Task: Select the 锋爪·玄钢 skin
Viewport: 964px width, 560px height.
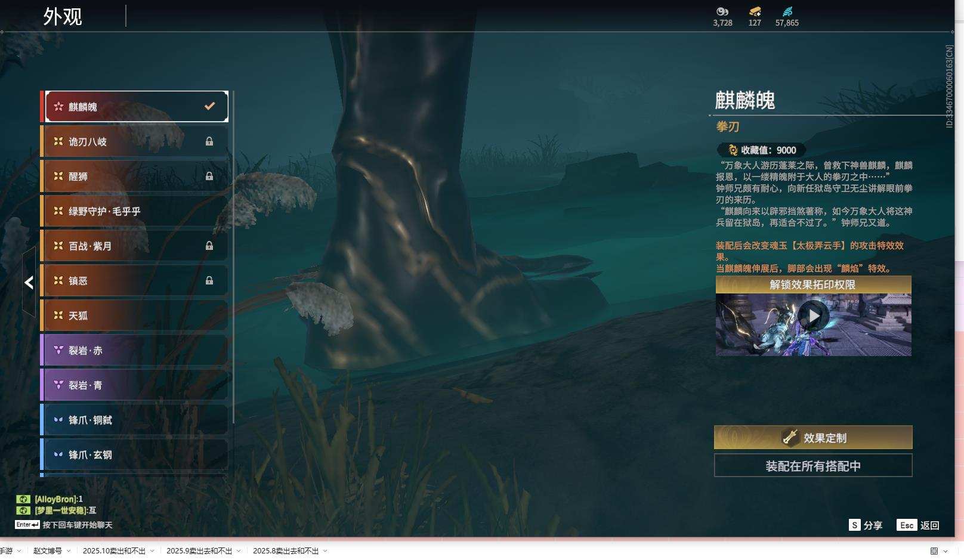Action: (x=135, y=454)
